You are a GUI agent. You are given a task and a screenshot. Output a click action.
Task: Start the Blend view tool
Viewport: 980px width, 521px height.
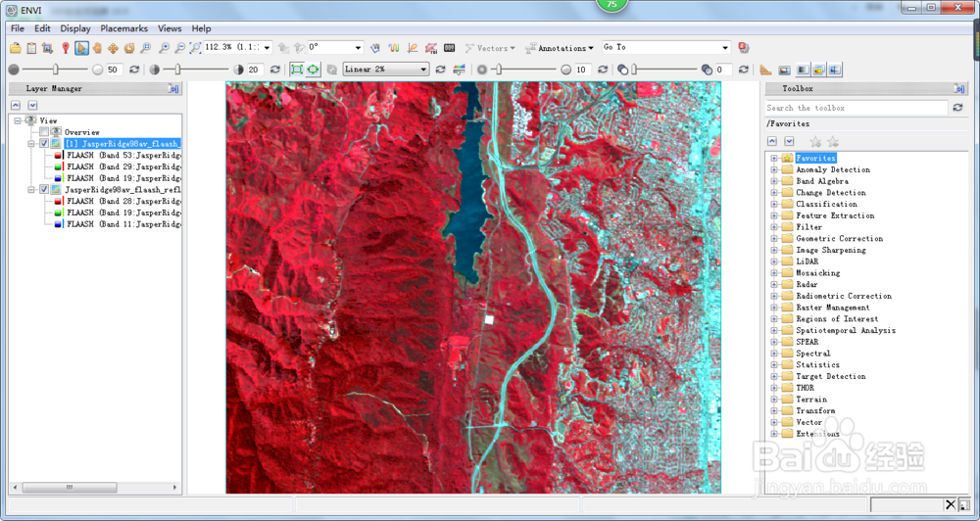click(804, 70)
